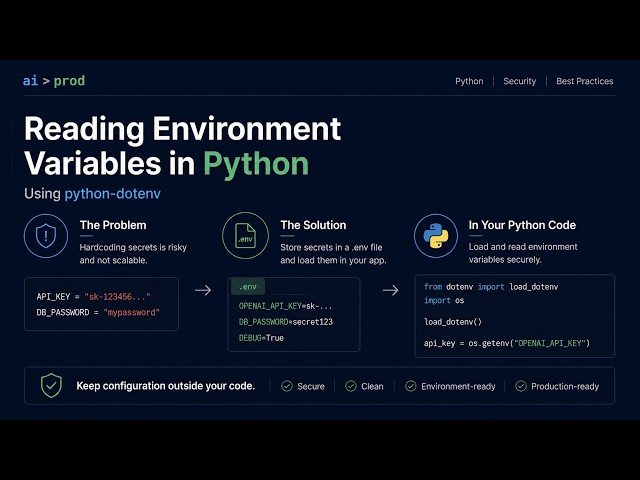640x480 pixels.
Task: Click the Secure label
Action: click(311, 387)
